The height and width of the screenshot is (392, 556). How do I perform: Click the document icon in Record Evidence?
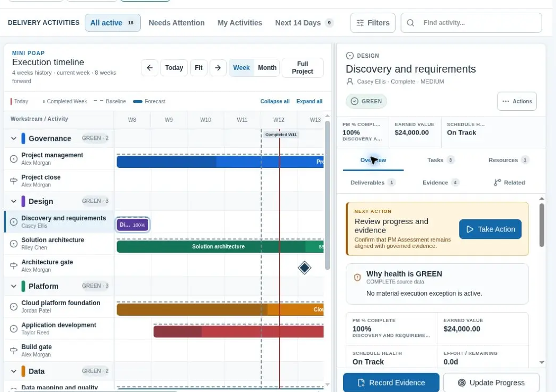tap(361, 383)
